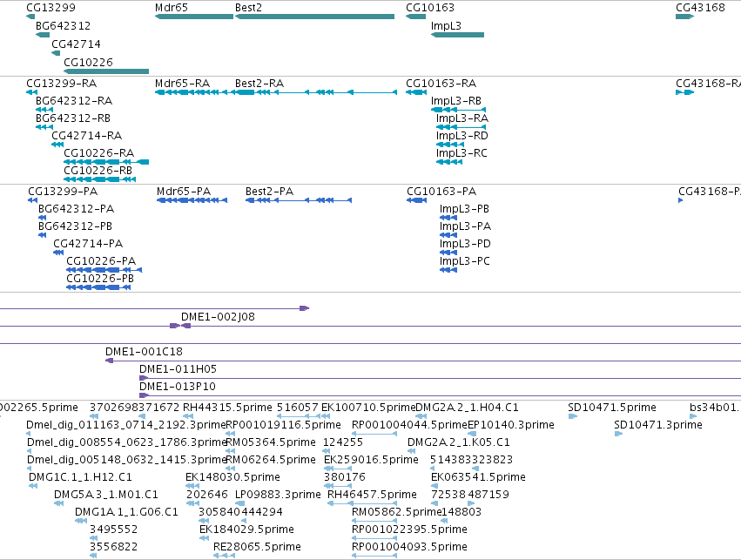Click BAC clone DME1-013P10
The width and height of the screenshot is (741, 560).
[x=440, y=396]
